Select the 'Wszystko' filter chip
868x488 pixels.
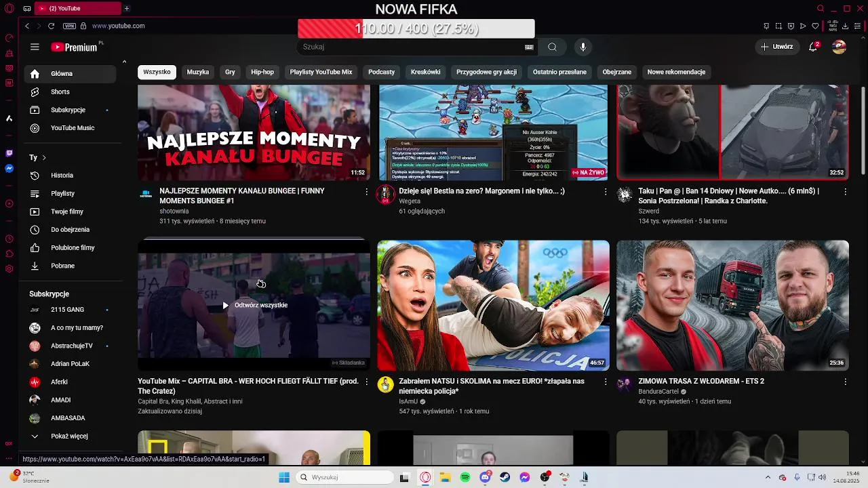click(157, 72)
